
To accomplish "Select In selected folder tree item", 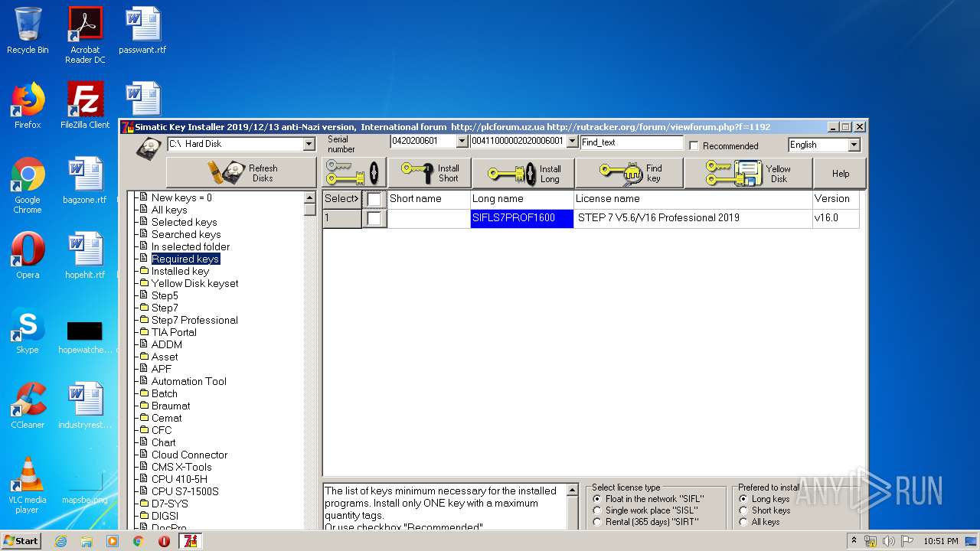I will pos(191,246).
